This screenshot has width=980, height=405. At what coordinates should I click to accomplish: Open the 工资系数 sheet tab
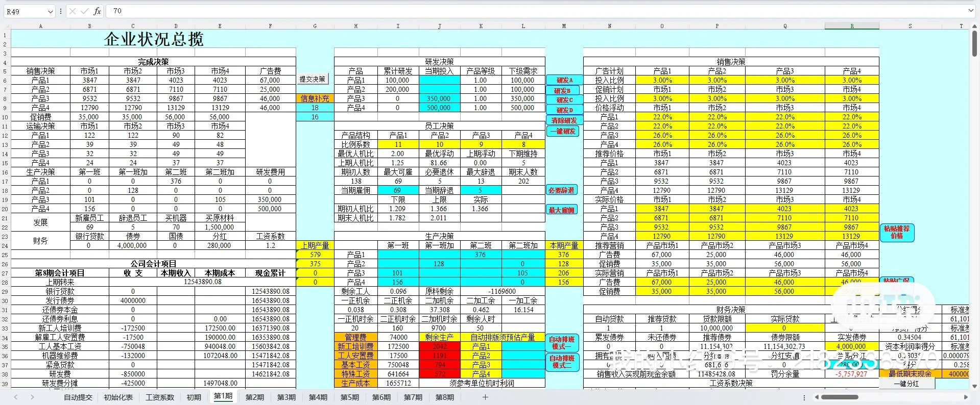(160, 397)
